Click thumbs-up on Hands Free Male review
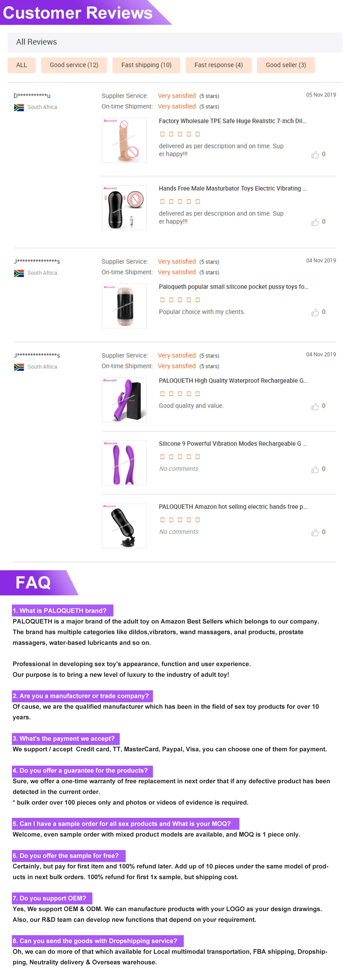 pos(315,222)
